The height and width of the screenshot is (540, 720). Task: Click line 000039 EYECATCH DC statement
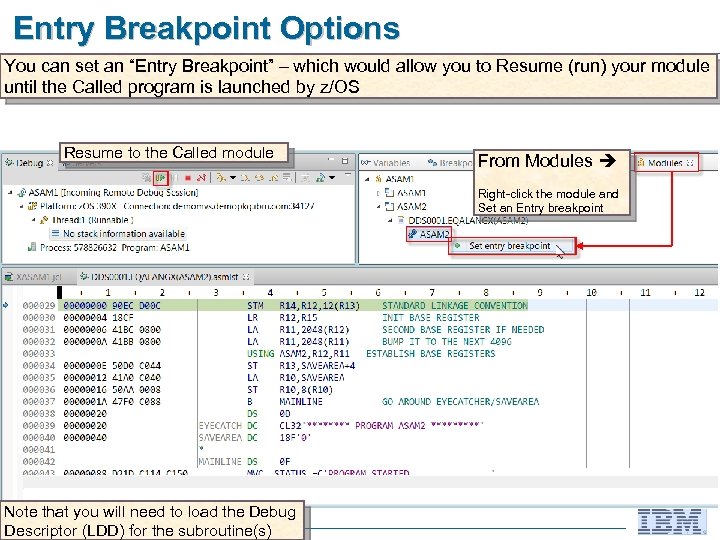[x=341, y=425]
